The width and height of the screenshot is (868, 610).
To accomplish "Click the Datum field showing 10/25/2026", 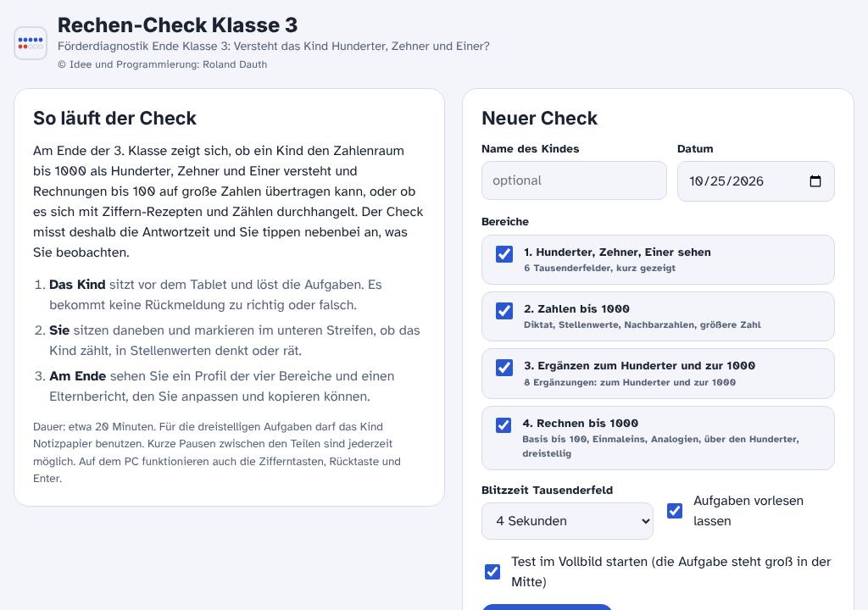I will [x=755, y=181].
